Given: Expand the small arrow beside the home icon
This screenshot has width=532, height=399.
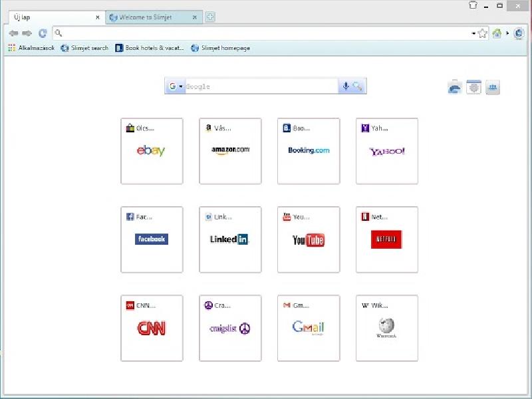Looking at the screenshot, I should coord(507,33).
